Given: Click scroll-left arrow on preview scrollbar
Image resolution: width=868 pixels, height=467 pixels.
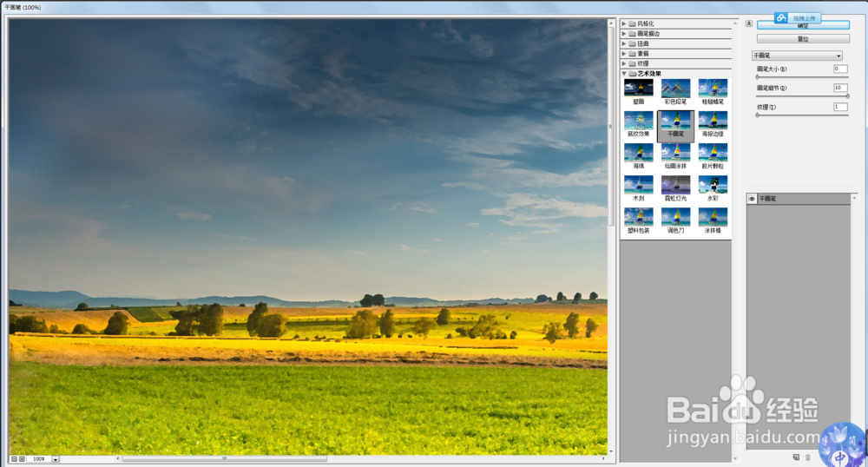Looking at the screenshot, I should click(x=118, y=458).
